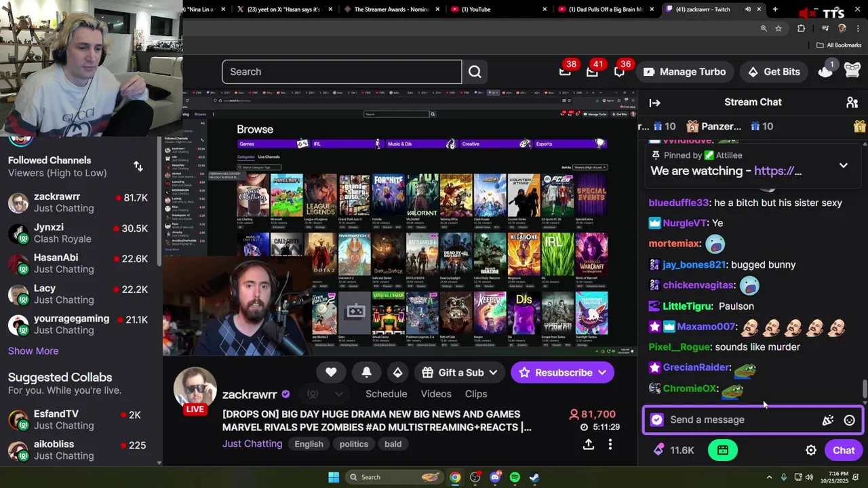The image size is (868, 488).
Task: Click the Just Chatting category link
Action: [252, 444]
